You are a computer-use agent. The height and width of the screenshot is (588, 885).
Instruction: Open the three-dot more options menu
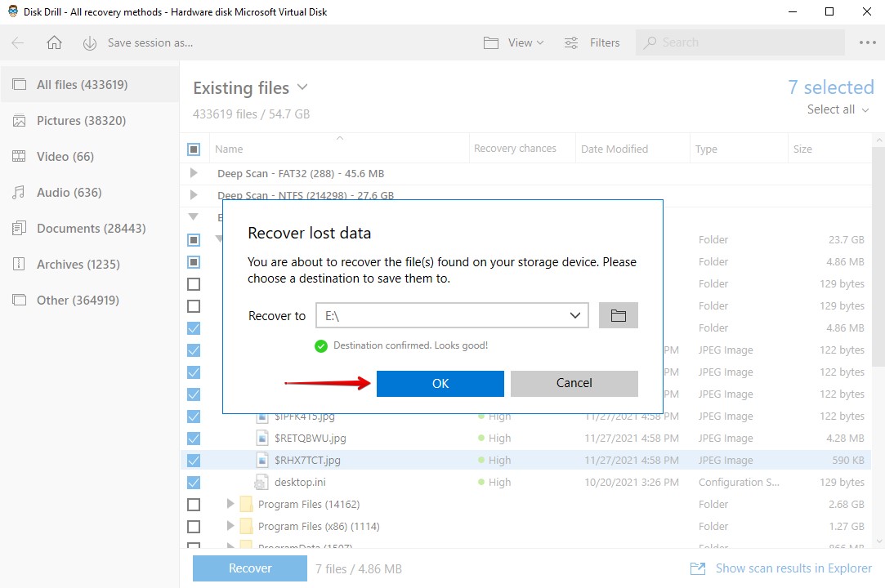868,42
